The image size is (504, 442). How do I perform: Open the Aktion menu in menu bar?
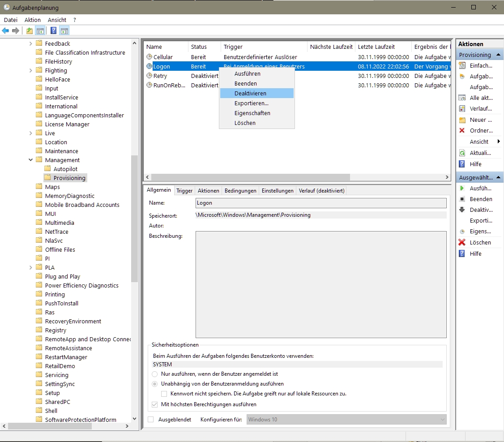tap(32, 20)
